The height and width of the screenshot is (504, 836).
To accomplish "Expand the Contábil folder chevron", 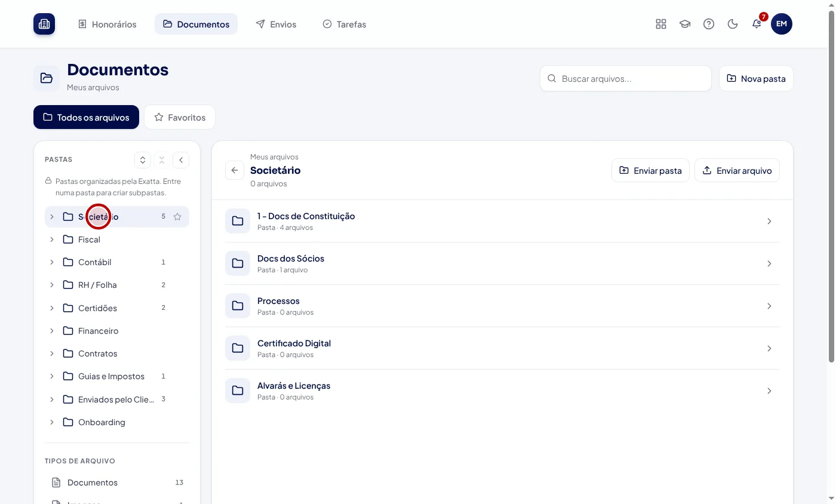I will [x=52, y=262].
